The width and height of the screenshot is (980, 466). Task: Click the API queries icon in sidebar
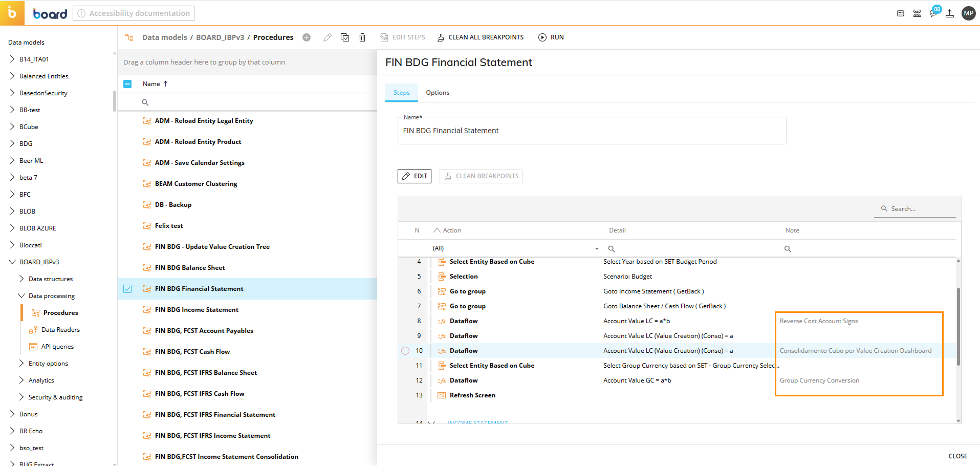(x=33, y=347)
